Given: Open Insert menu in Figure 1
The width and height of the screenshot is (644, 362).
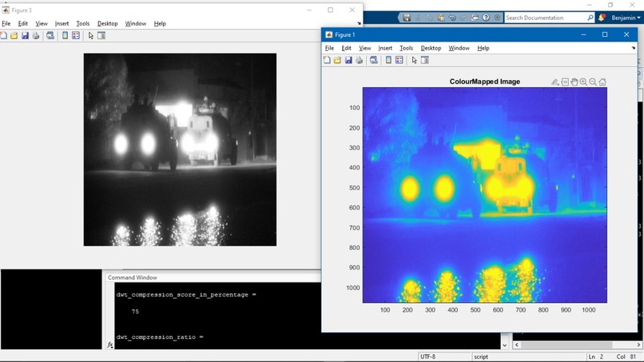Looking at the screenshot, I should (x=385, y=48).
